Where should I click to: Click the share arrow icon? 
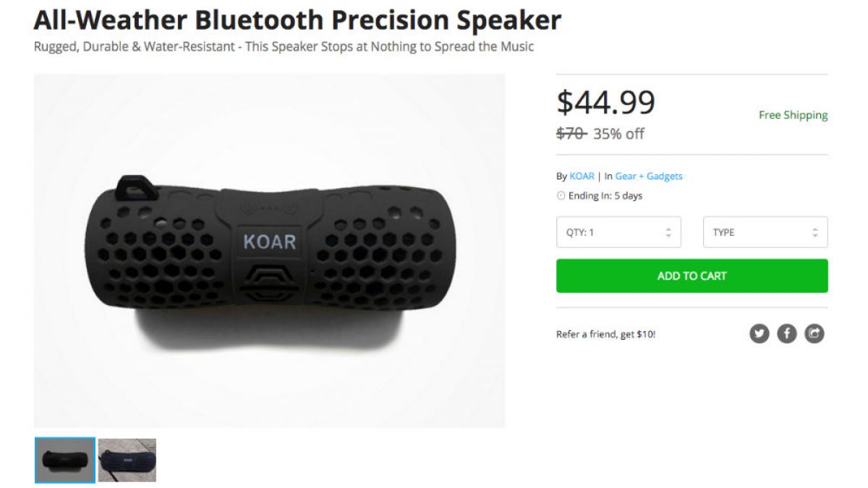(x=814, y=333)
